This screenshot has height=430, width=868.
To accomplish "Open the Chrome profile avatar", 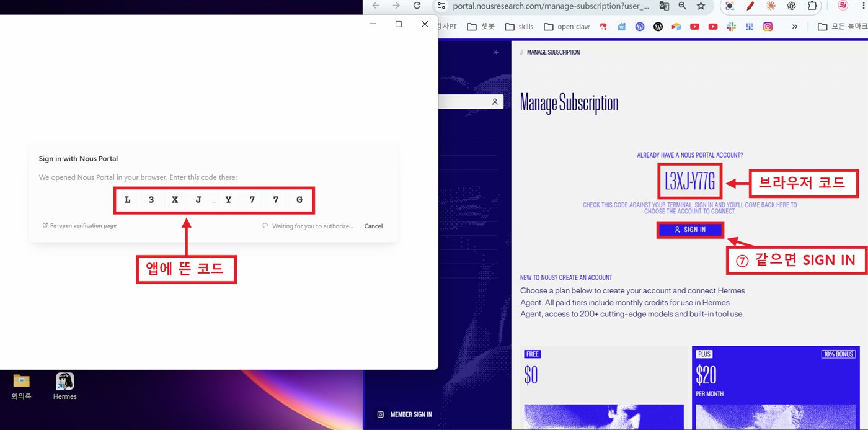I will pyautogui.click(x=843, y=6).
